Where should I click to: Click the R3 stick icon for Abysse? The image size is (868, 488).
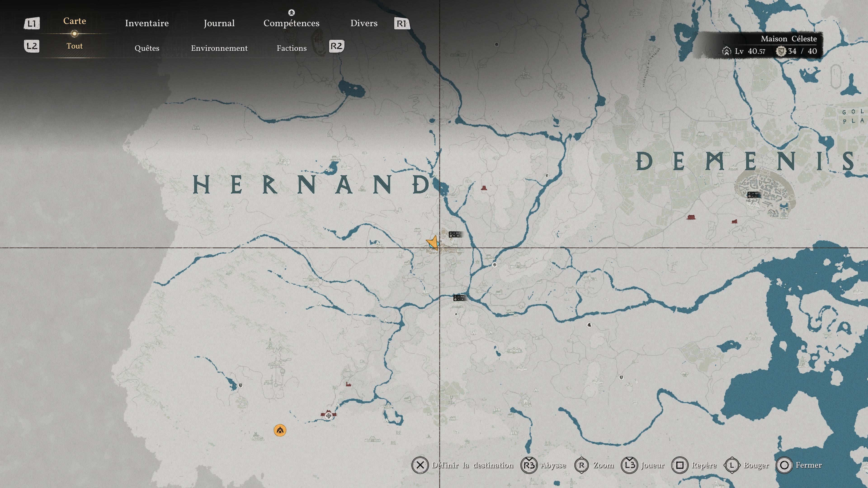[x=529, y=465]
